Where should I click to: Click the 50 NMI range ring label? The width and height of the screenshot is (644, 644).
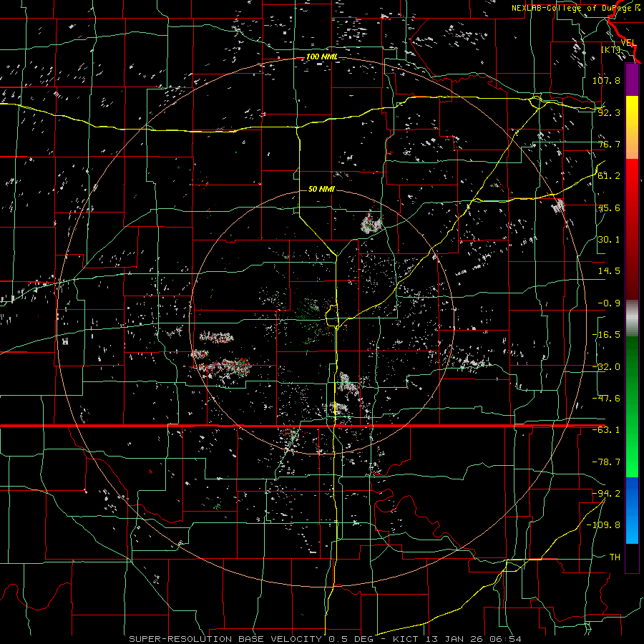pos(321,189)
